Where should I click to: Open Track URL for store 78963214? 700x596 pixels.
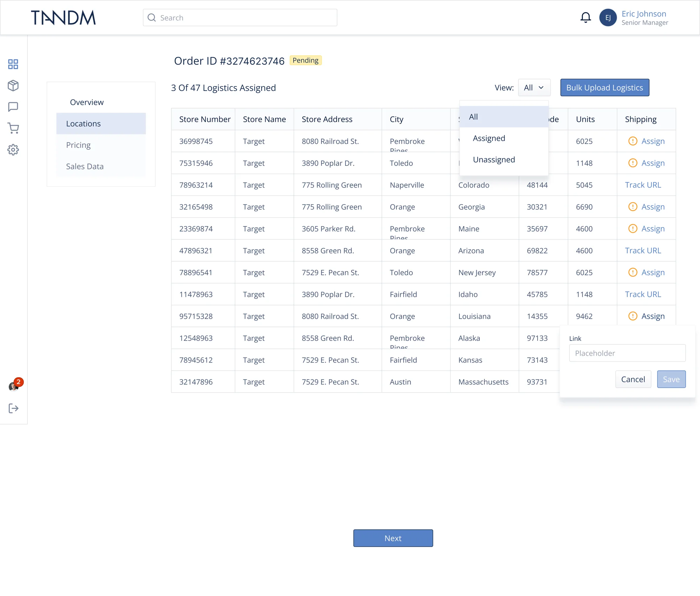point(643,185)
